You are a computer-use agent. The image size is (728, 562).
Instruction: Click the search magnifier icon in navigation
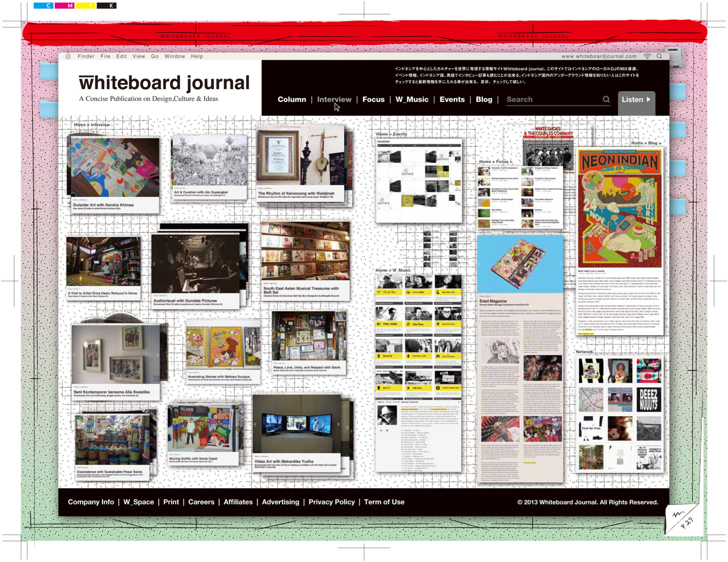(x=606, y=99)
